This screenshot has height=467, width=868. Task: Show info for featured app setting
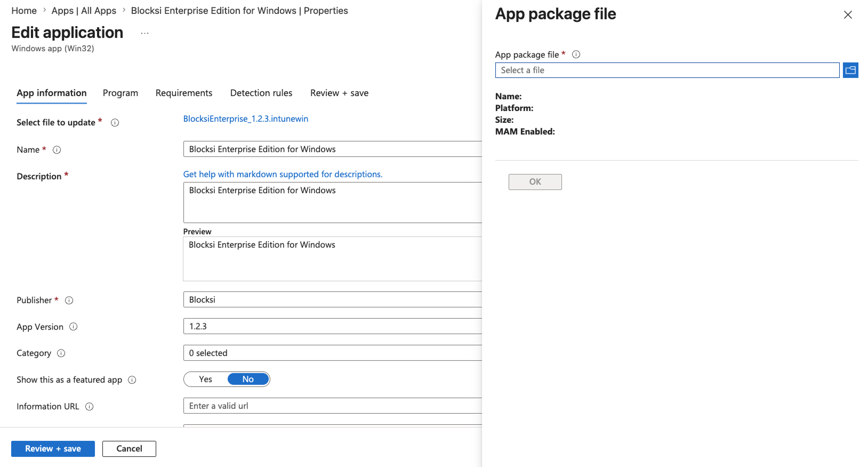tap(132, 380)
